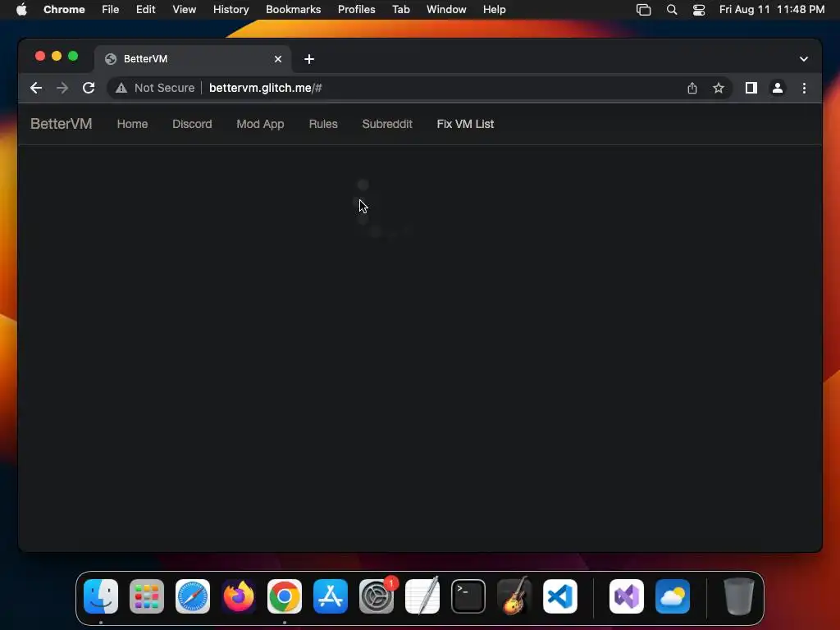Open the File menu
Screen dimensions: 840x630
coord(111,10)
